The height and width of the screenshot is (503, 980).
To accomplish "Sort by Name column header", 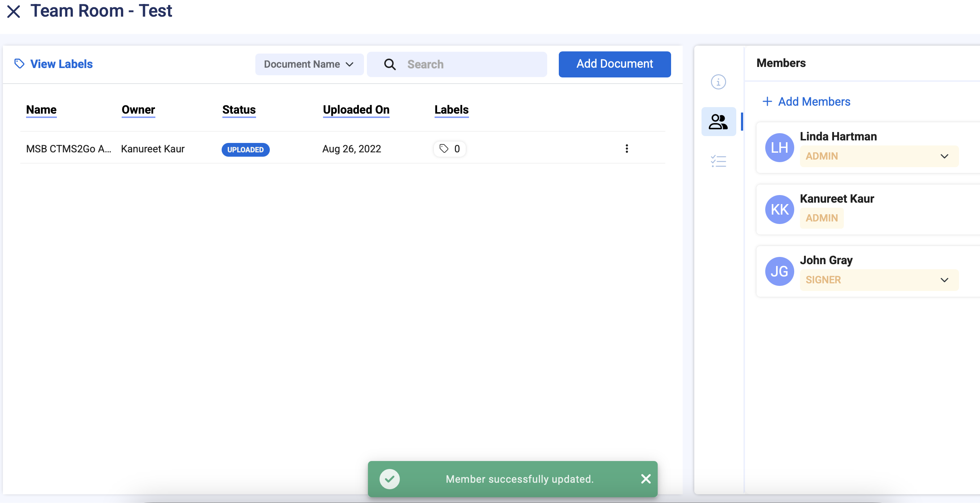I will pyautogui.click(x=41, y=110).
